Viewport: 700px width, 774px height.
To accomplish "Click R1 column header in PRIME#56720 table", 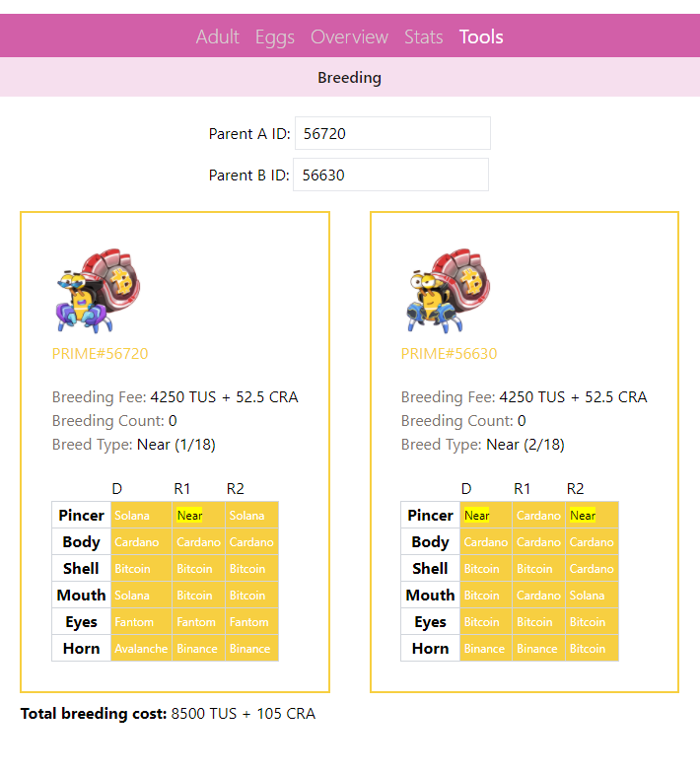I will (182, 489).
